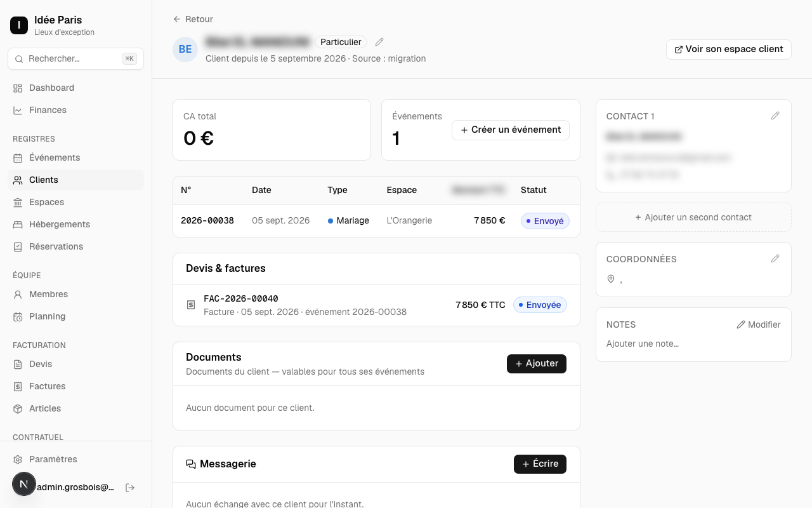Click the Réservations checklist icon
The height and width of the screenshot is (508, 812).
(x=18, y=246)
